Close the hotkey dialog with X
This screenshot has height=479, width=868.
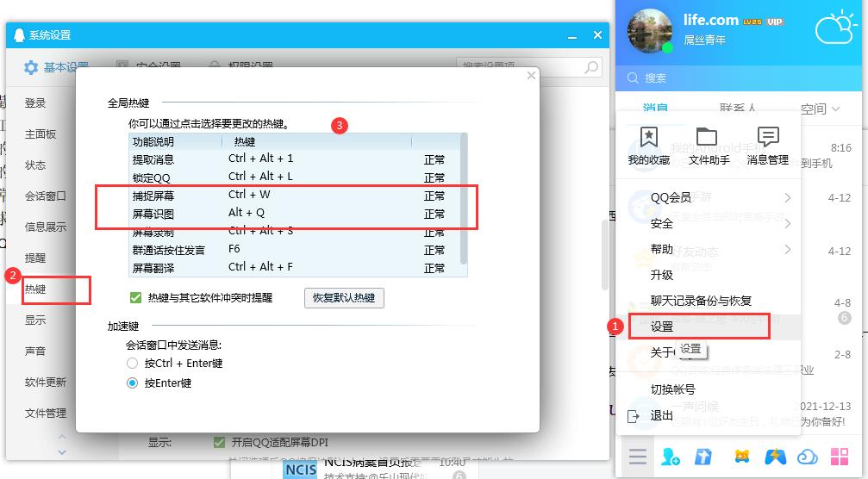[531, 75]
